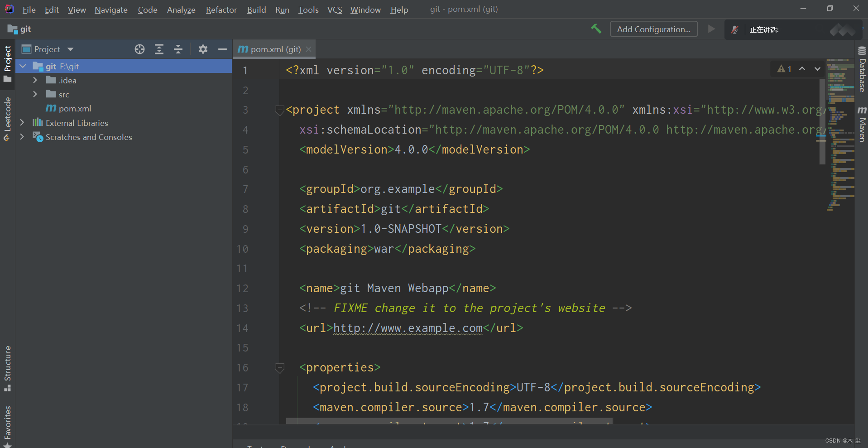Click Add Configuration button
This screenshot has height=448, width=868.
pyautogui.click(x=653, y=29)
